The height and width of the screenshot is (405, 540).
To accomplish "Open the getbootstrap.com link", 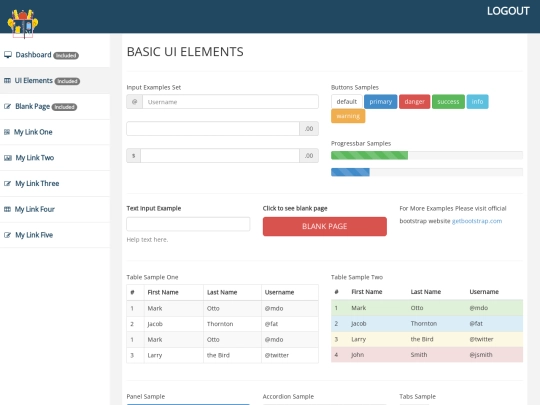I will pyautogui.click(x=477, y=221).
